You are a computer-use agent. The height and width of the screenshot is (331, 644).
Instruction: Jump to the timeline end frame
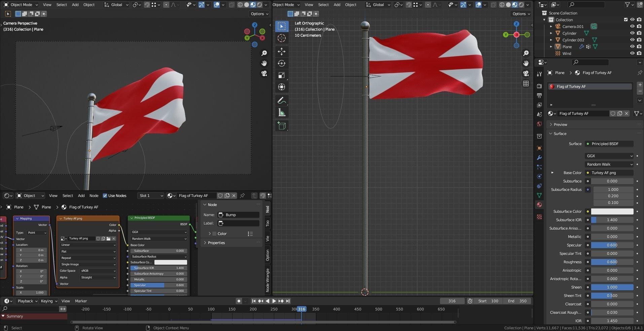[x=288, y=301]
